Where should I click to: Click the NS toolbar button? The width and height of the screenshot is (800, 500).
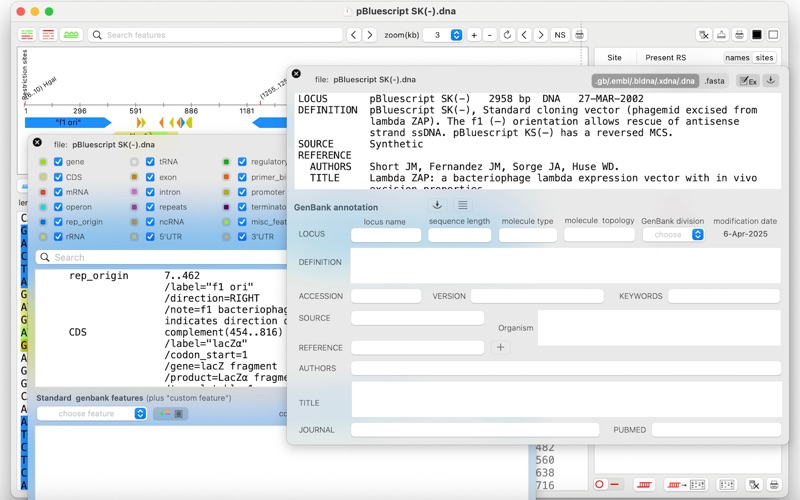pyautogui.click(x=560, y=35)
